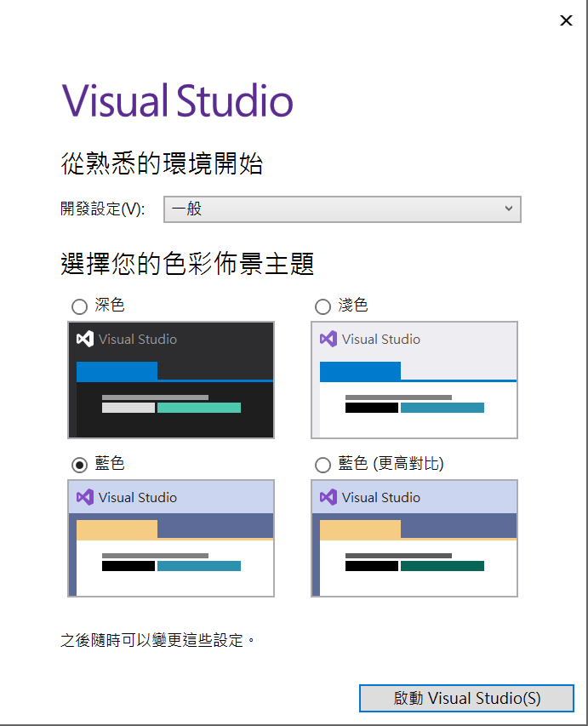Click the blue extra contrast preview thumbnail
This screenshot has width=588, height=726.
tap(414, 538)
